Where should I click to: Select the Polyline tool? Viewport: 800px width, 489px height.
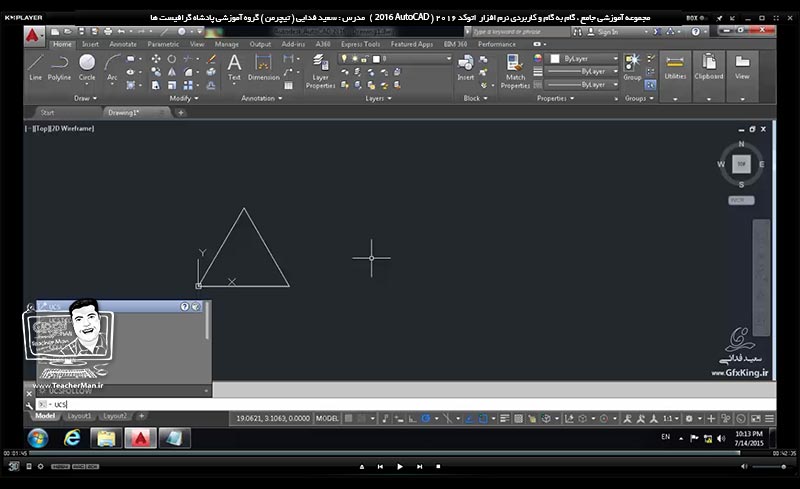tap(59, 68)
